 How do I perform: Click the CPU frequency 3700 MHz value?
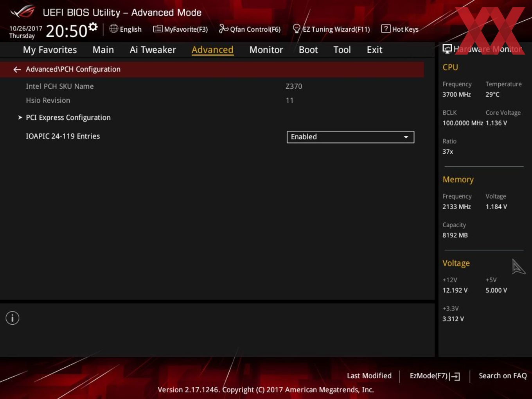(457, 94)
